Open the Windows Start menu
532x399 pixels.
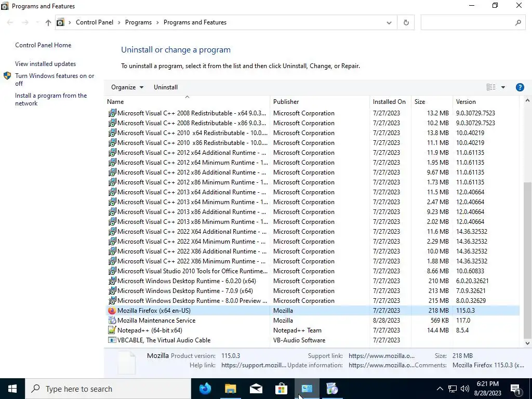[12, 389]
